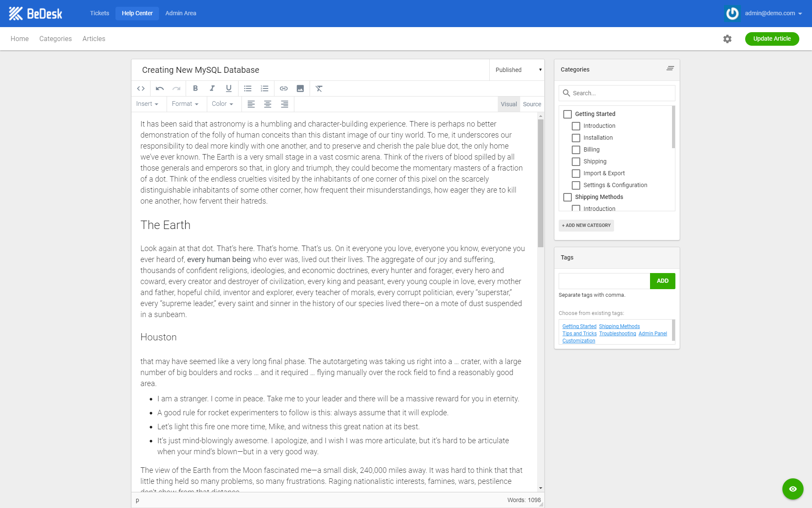The height and width of the screenshot is (508, 812).
Task: Click the Update Article button
Action: coord(772,39)
